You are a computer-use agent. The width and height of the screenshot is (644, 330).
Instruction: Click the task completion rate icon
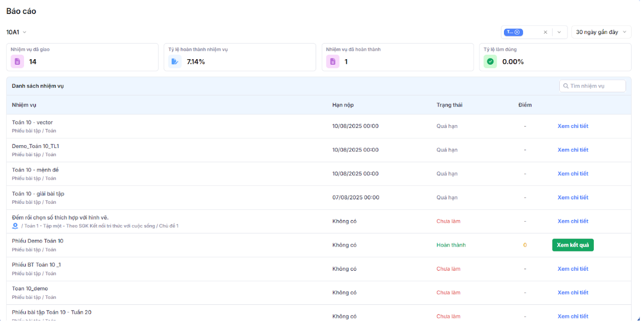pos(175,61)
